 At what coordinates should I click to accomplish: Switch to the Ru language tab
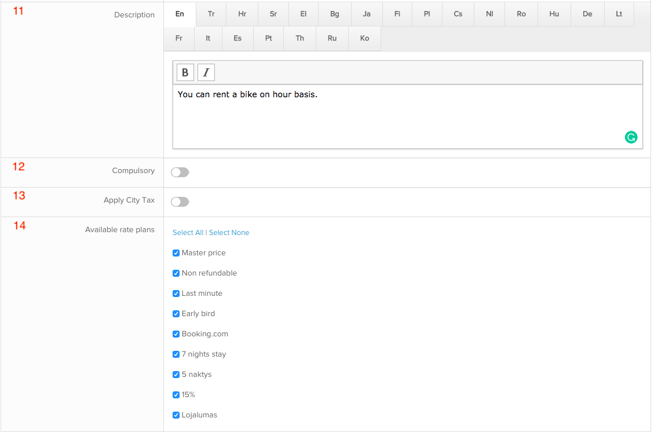332,39
